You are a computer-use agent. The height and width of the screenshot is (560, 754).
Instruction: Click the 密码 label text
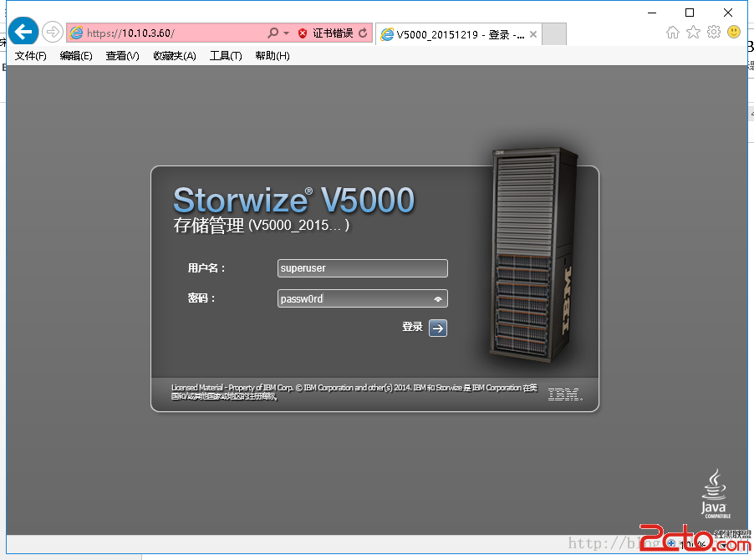pyautogui.click(x=201, y=298)
